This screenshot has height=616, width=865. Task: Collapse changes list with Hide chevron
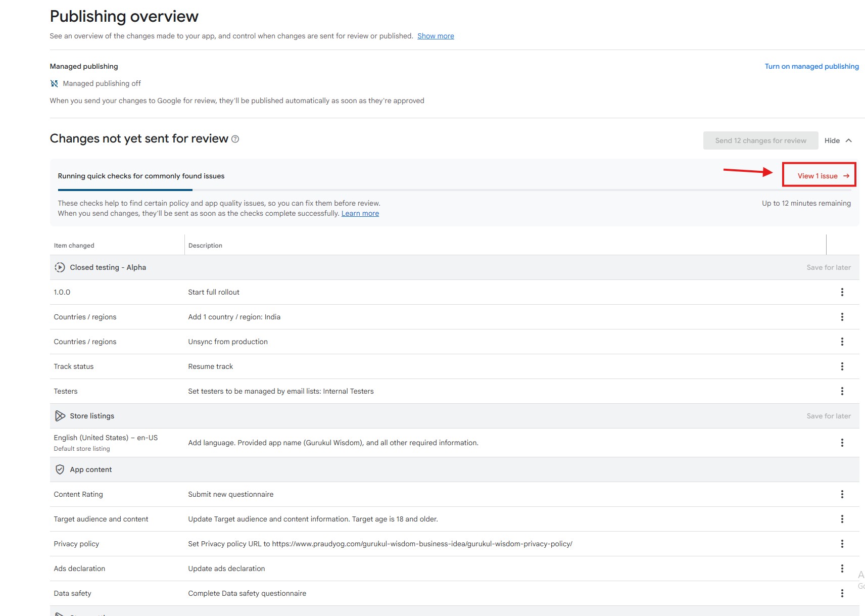pyautogui.click(x=849, y=140)
